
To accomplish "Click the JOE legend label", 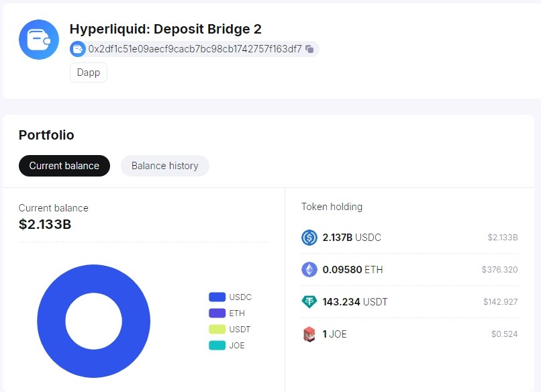I will [237, 346].
